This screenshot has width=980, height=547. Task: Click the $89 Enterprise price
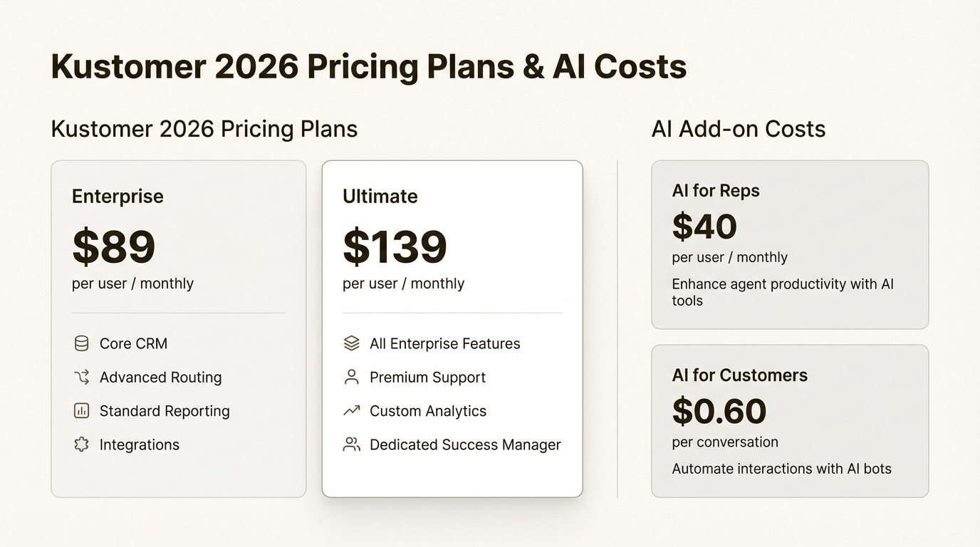click(114, 246)
